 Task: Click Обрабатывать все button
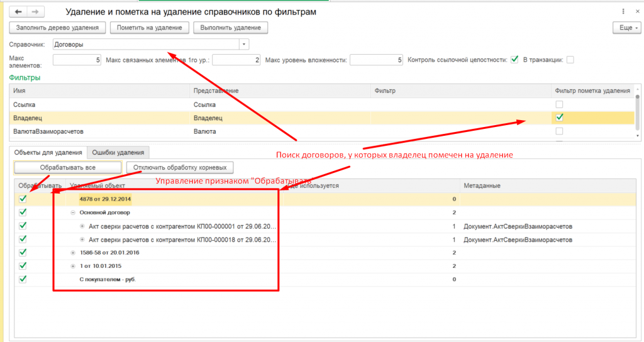[x=68, y=167]
